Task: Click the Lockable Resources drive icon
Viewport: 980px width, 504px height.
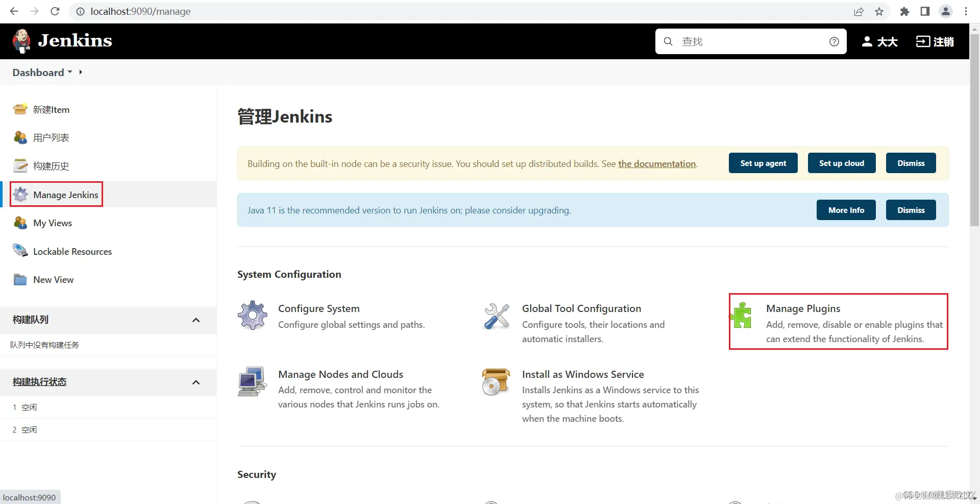Action: point(20,251)
